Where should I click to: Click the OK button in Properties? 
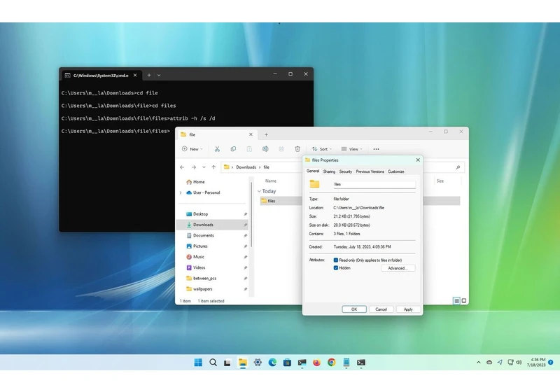354,309
